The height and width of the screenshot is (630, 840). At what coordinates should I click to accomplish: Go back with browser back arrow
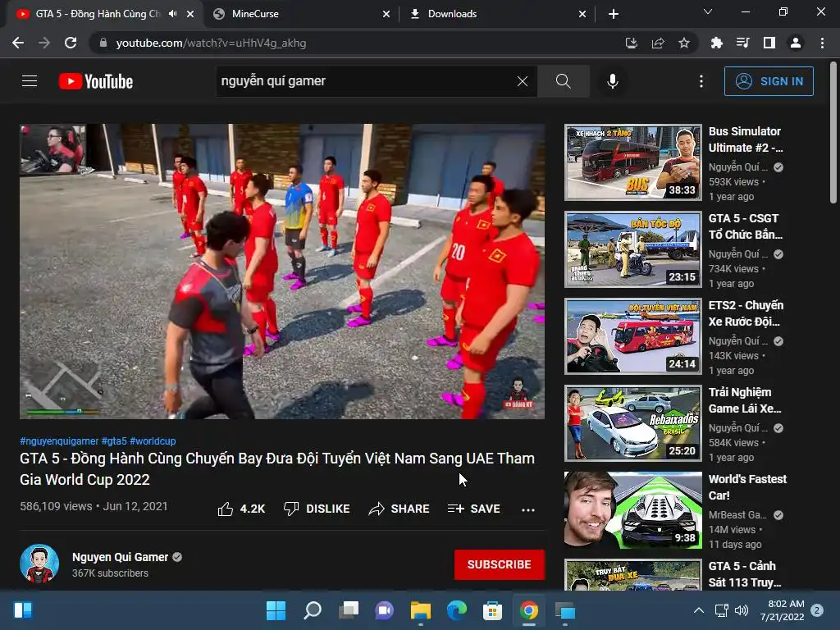[x=18, y=43]
